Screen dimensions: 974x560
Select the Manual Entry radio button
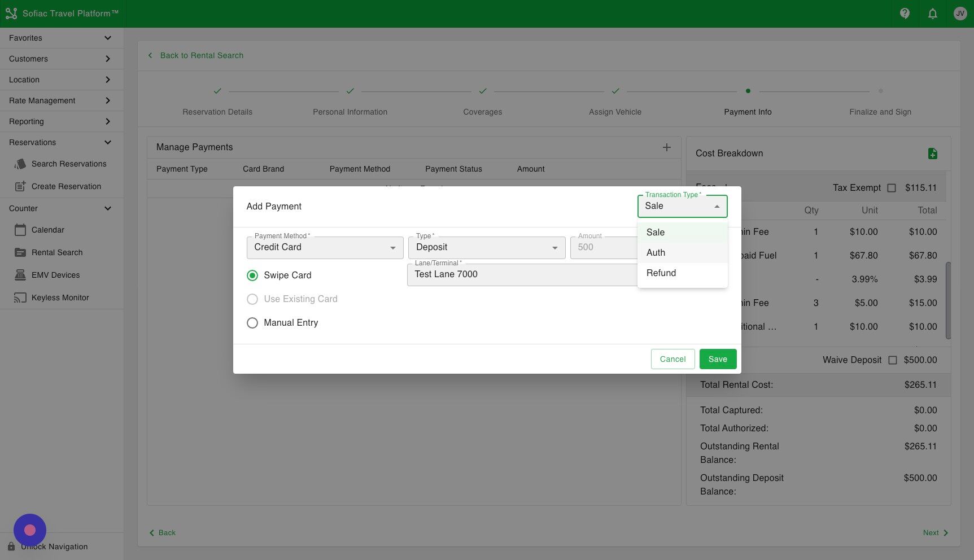(252, 322)
